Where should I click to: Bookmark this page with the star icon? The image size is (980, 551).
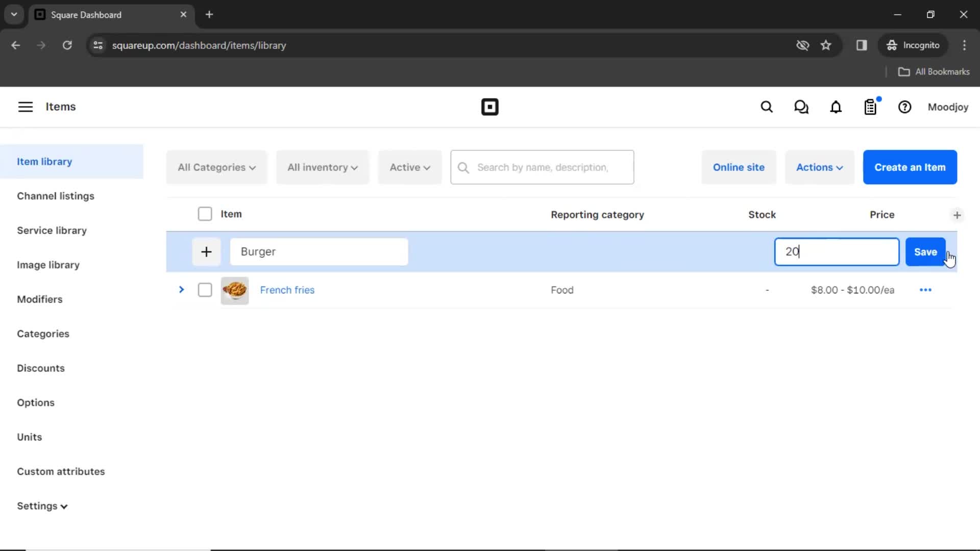tap(826, 45)
